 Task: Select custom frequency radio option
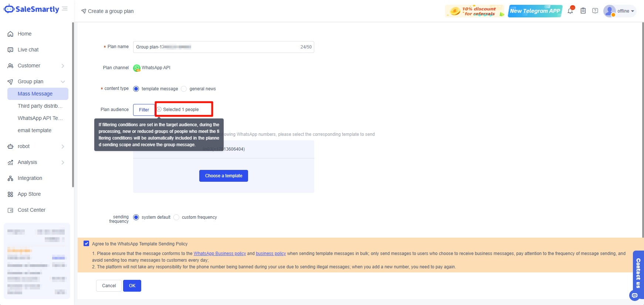[x=176, y=217]
